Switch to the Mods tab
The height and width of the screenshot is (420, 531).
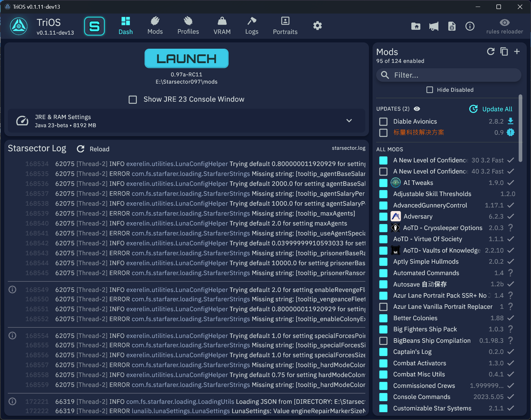tap(155, 26)
